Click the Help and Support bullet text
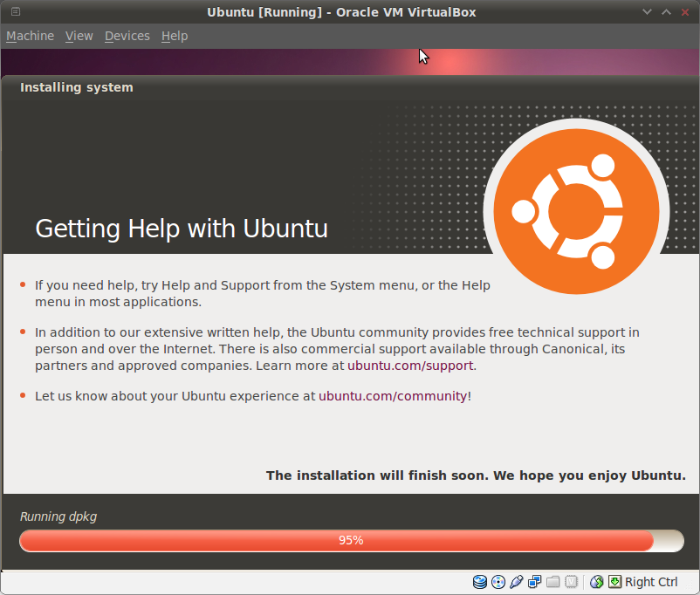The height and width of the screenshot is (595, 700). 263,293
